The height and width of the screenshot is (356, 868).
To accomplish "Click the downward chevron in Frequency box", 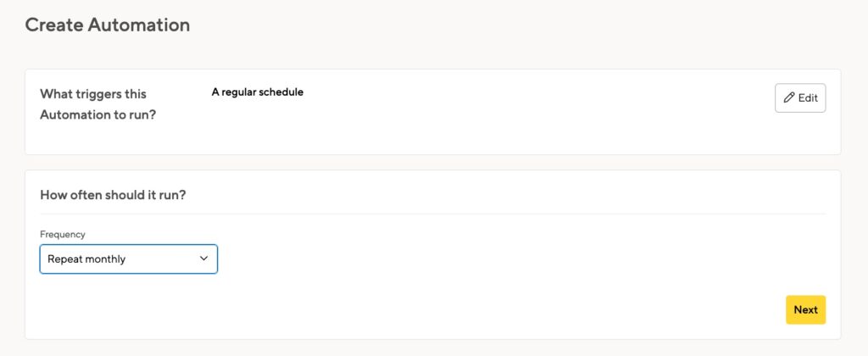I will 203,259.
